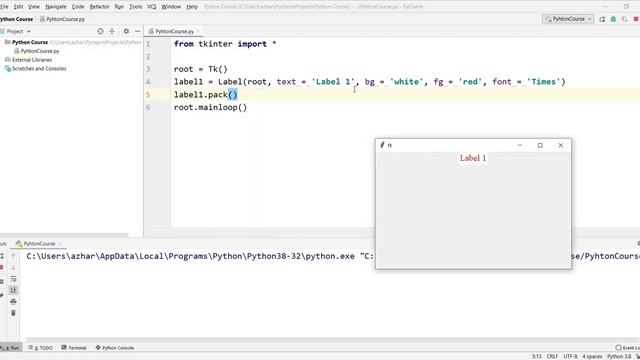
Task: Open the Terminal tool window
Action: click(74, 348)
